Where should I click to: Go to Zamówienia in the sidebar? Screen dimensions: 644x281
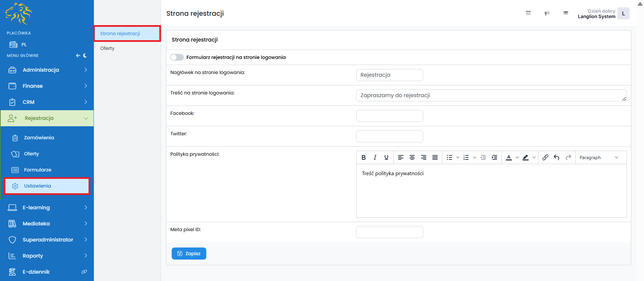coord(39,138)
